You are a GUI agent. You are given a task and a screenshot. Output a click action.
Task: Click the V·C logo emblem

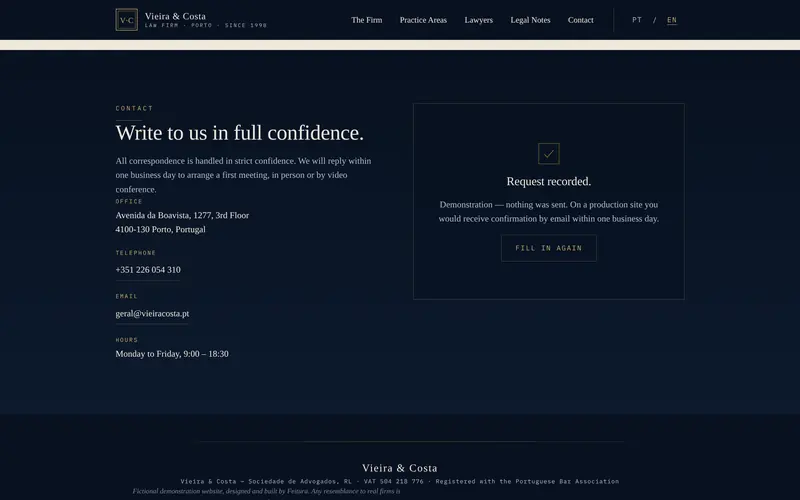tap(127, 20)
